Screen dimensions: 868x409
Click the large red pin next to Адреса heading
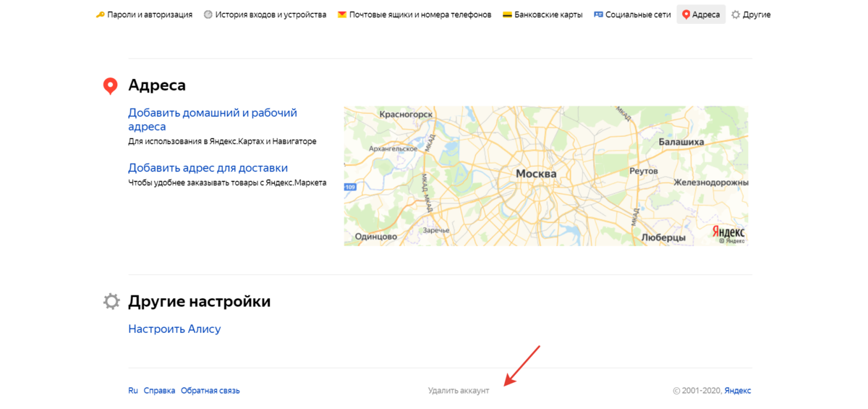[x=110, y=86]
